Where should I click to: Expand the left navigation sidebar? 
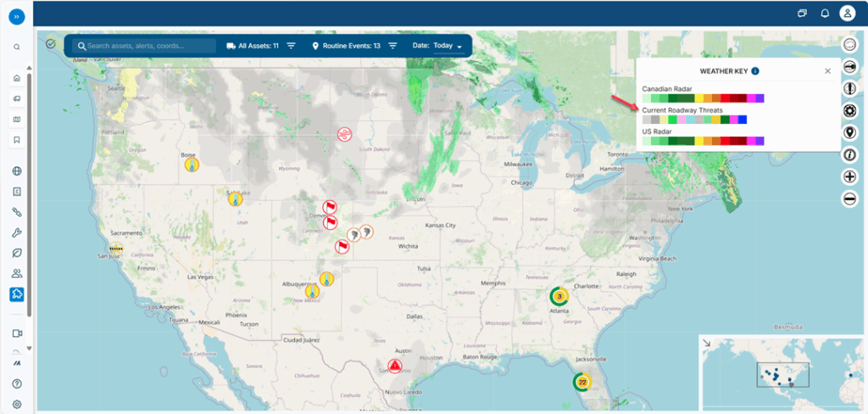17,17
